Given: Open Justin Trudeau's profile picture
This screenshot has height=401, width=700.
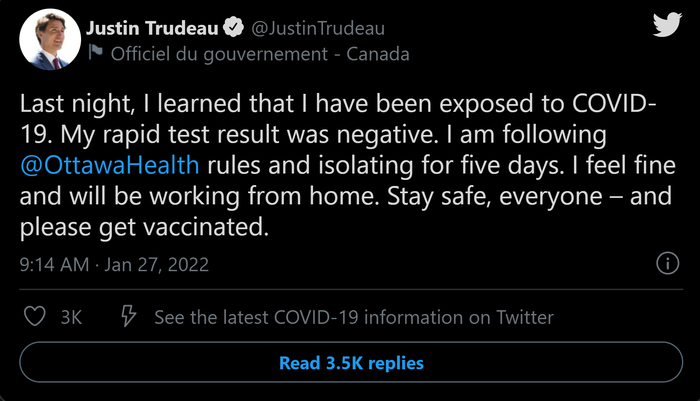Looking at the screenshot, I should (50, 41).
